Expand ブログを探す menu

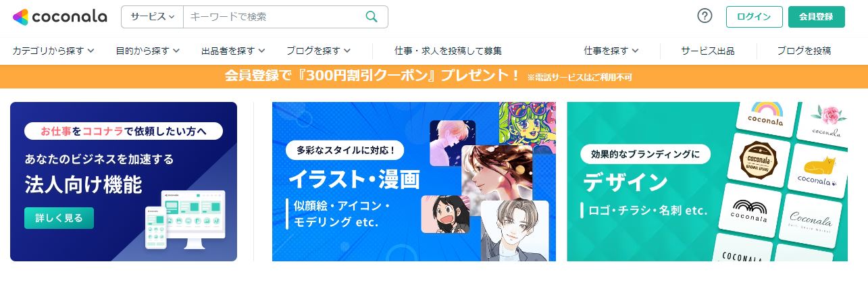(x=318, y=51)
